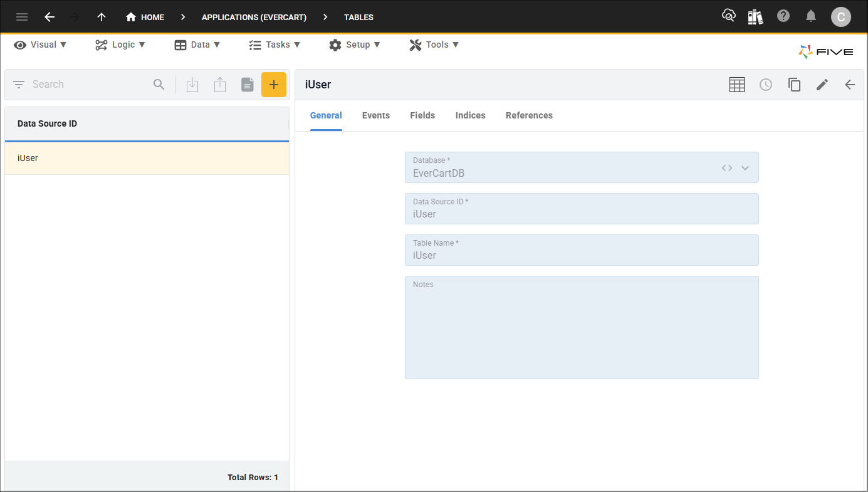Open the Indices tab
The image size is (868, 492).
click(470, 115)
